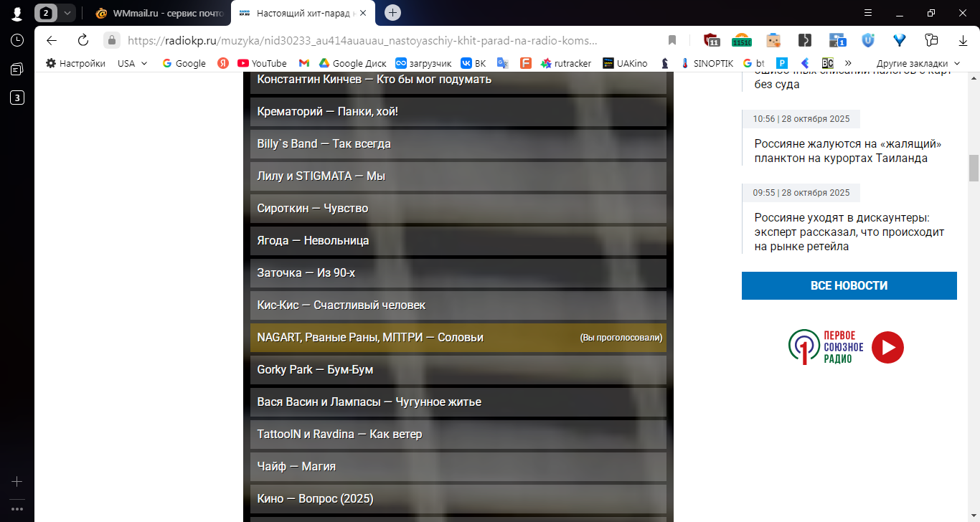Open the ad blocker shield extension showing 11
Viewport: 980px width, 522px height.
(x=711, y=40)
